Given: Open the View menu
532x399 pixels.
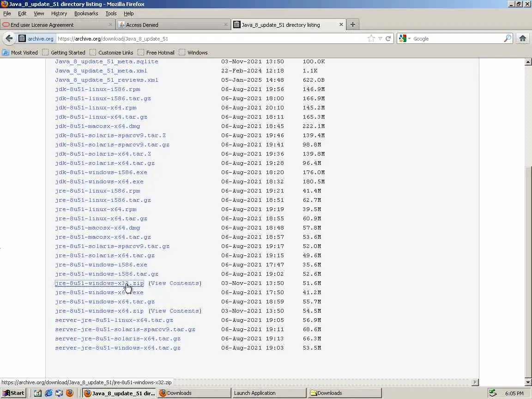Looking at the screenshot, I should pyautogui.click(x=39, y=13).
